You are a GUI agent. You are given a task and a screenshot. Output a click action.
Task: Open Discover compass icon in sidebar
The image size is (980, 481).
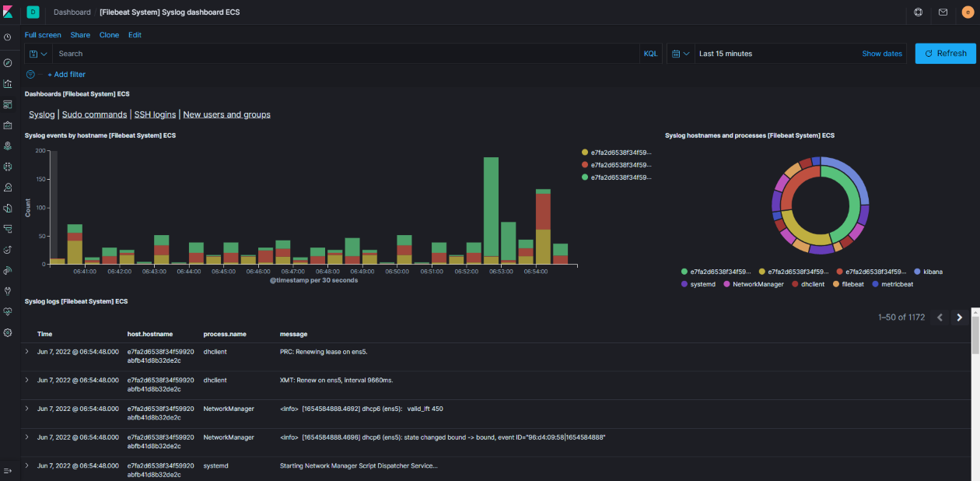tap(8, 63)
